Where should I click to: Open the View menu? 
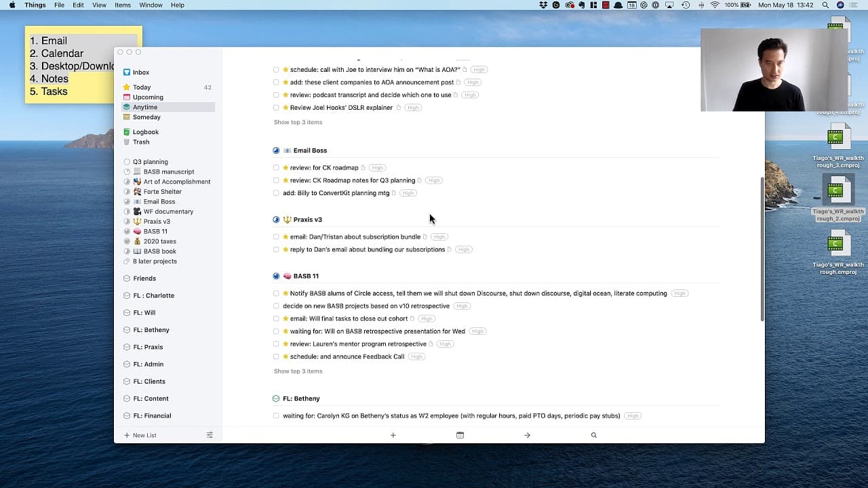tap(99, 5)
